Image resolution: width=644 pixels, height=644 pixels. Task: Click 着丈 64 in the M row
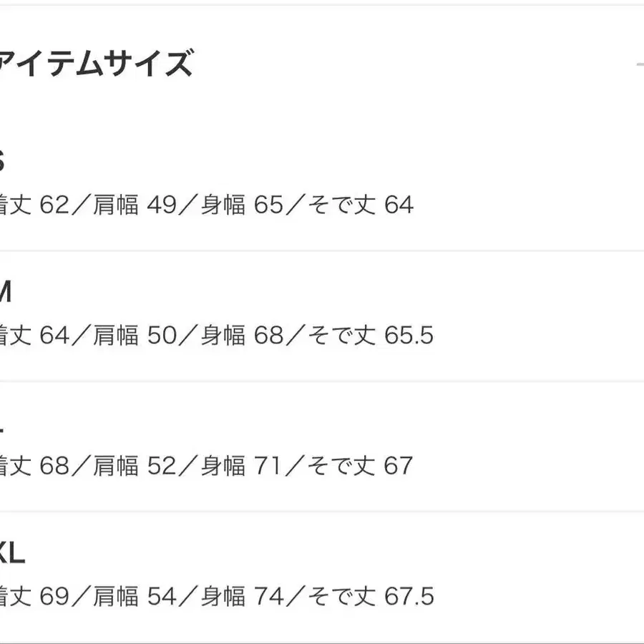34,336
